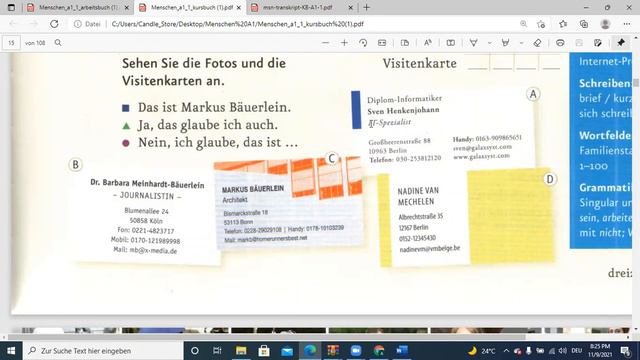Open the Favorites list
The image size is (640, 360).
tap(563, 24)
